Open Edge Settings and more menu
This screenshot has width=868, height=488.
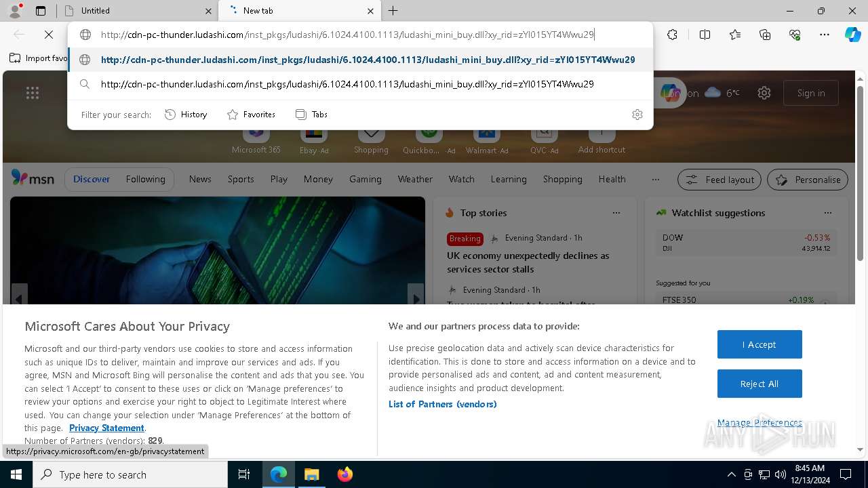[825, 35]
